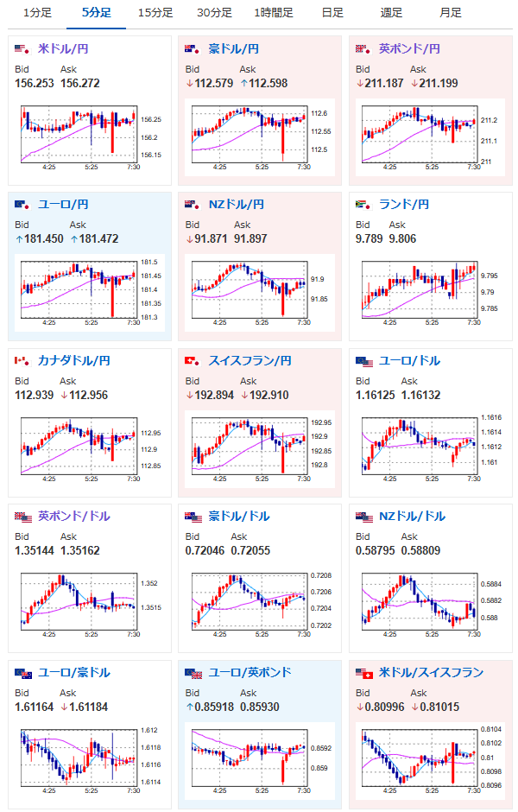The width and height of the screenshot is (518, 812).
Task: Switch to the 1時間足 tab
Action: point(273,13)
